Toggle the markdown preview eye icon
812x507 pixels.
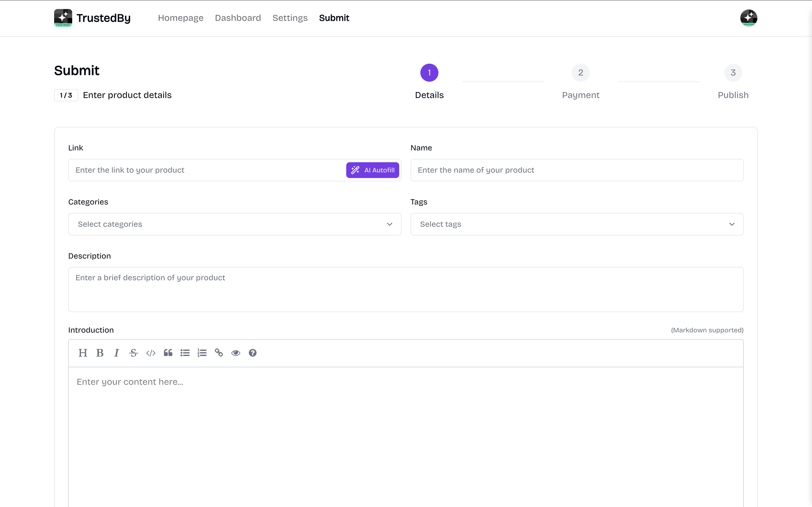click(235, 353)
